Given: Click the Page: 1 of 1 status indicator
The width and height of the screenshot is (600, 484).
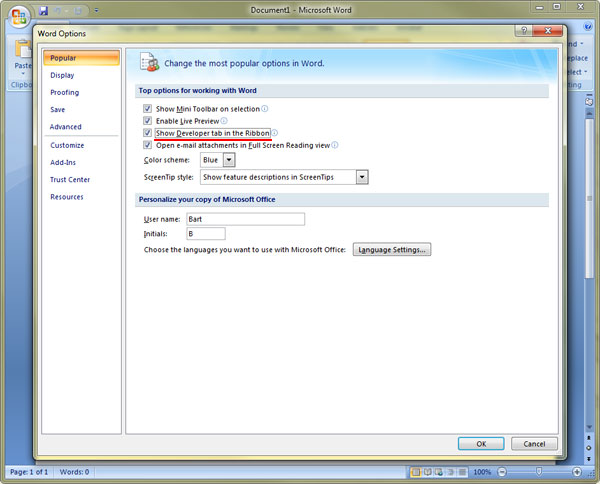Looking at the screenshot, I should pos(29,472).
